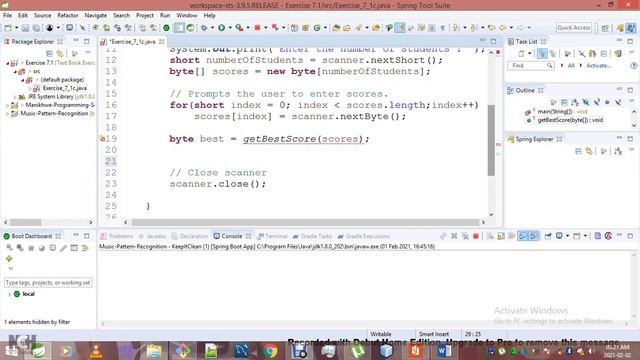This screenshot has width=640, height=360.
Task: Click the red Stop/Terminate icon in main toolbar
Action: coord(258,28)
